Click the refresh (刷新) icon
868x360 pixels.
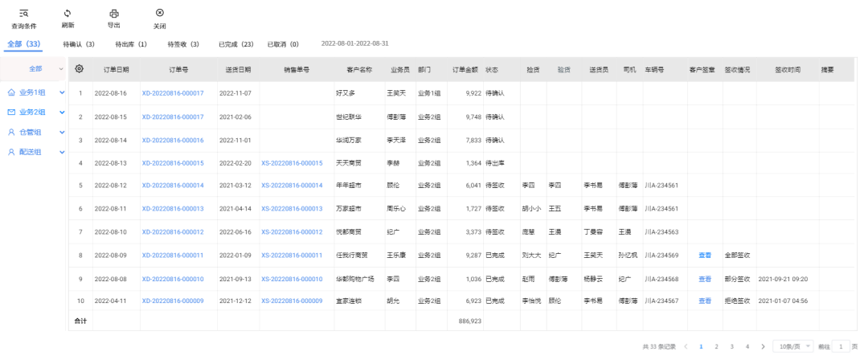point(68,14)
